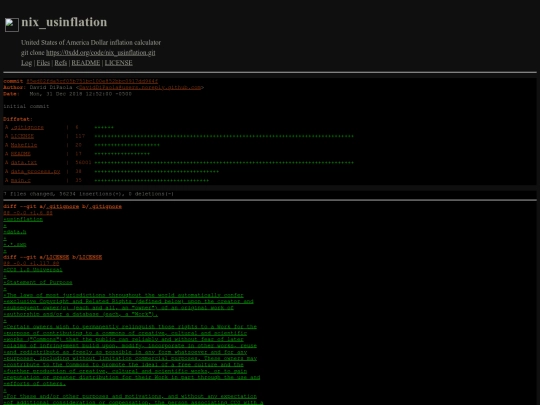Click the added line '+Statement of Purpose'
Viewport: 540px width, 405px height.
point(38,282)
